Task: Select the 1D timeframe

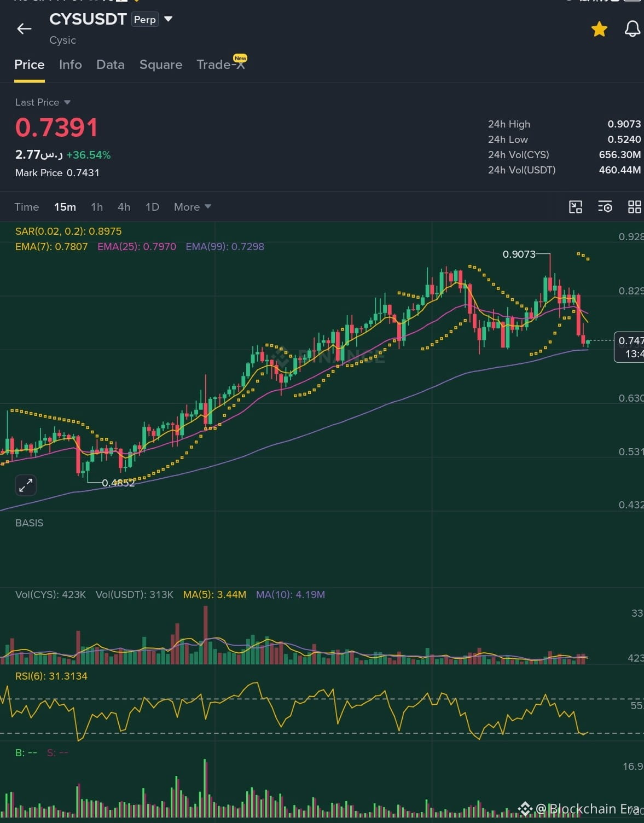Action: (152, 207)
